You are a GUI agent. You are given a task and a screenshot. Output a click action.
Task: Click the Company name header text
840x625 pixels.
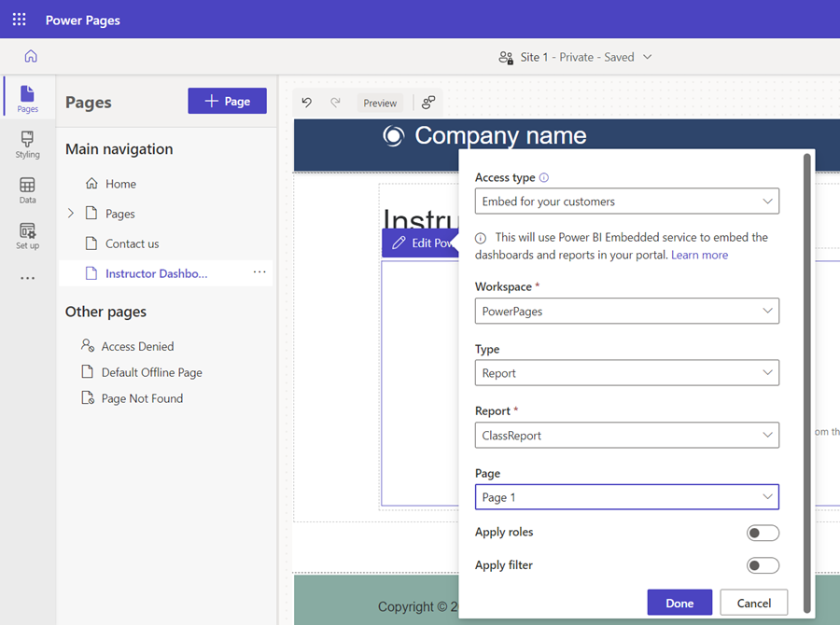click(500, 135)
